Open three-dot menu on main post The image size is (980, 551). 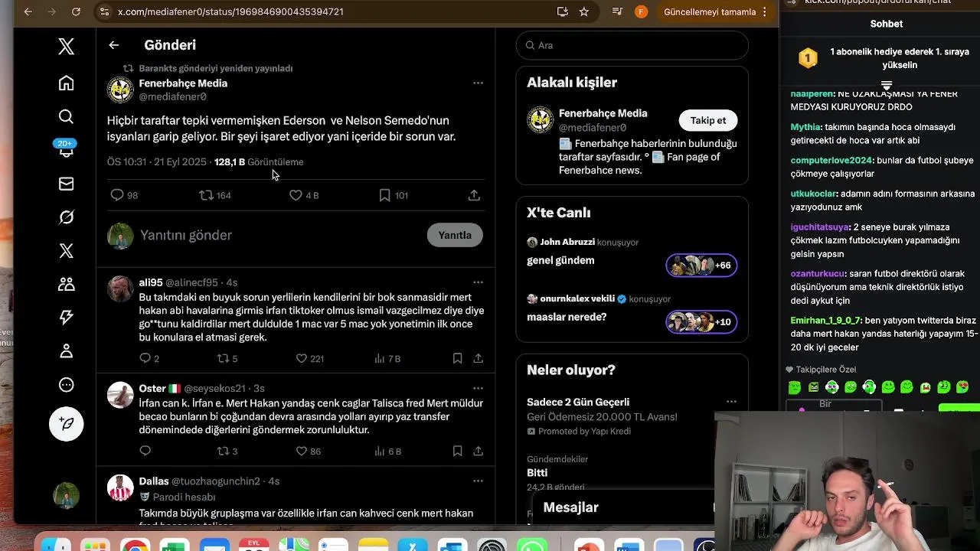(478, 83)
